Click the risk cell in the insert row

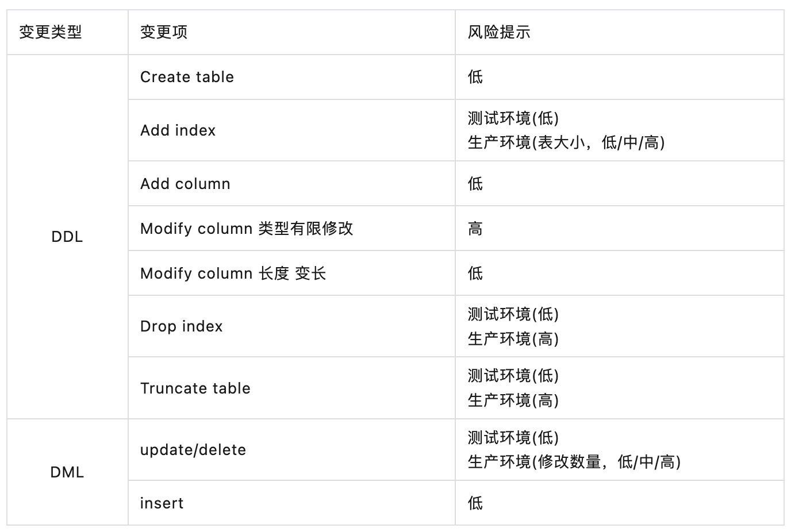coord(475,503)
